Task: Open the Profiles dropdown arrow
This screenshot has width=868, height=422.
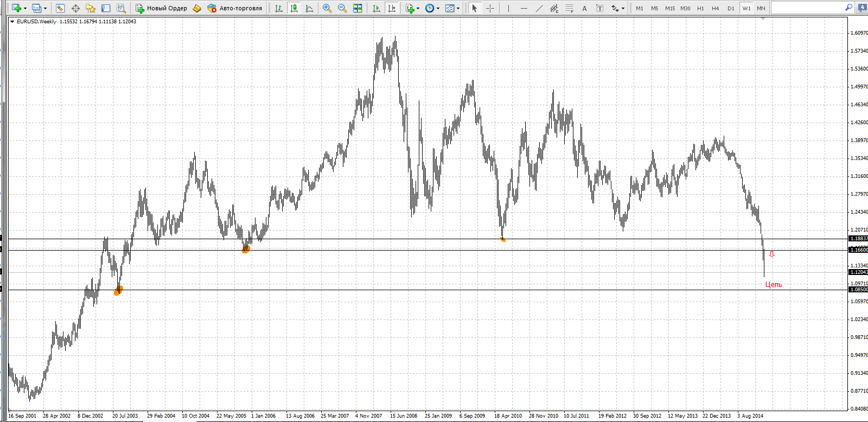Action: (x=45, y=8)
